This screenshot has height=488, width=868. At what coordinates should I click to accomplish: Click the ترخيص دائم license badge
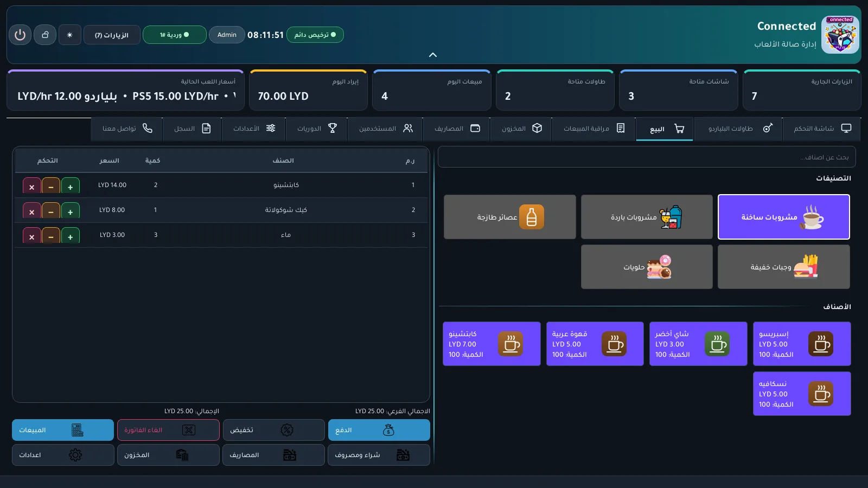click(x=315, y=35)
